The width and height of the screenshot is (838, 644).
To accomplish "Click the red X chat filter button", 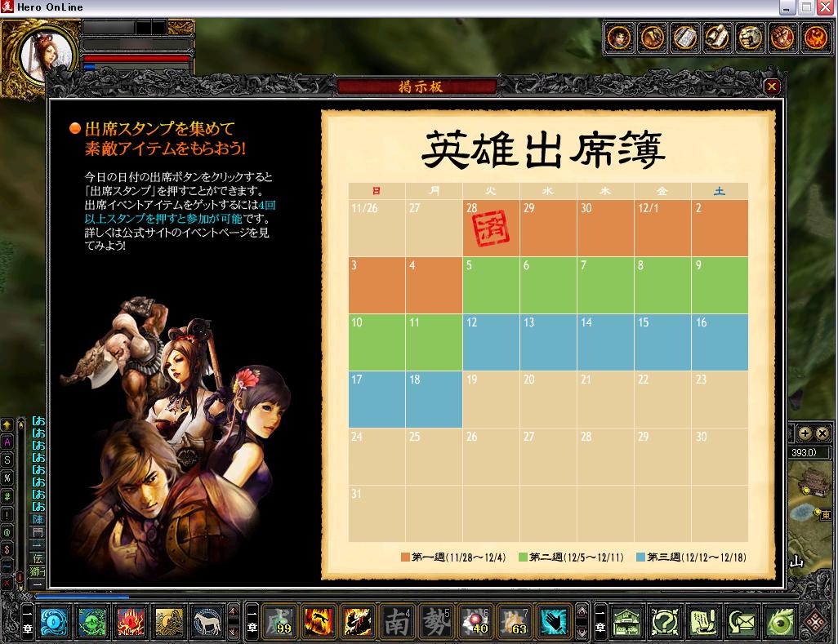I will point(7,583).
